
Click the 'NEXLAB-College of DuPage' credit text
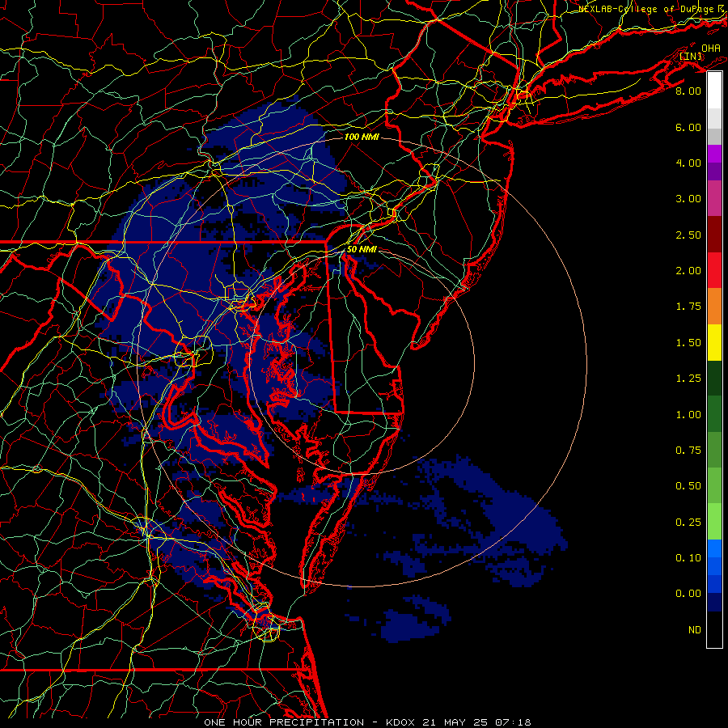coord(647,9)
